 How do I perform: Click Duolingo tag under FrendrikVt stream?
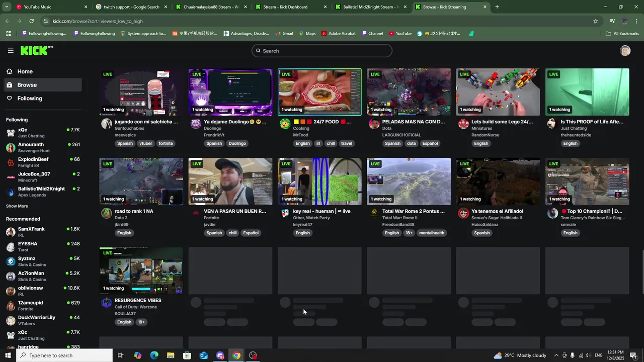[237, 143]
